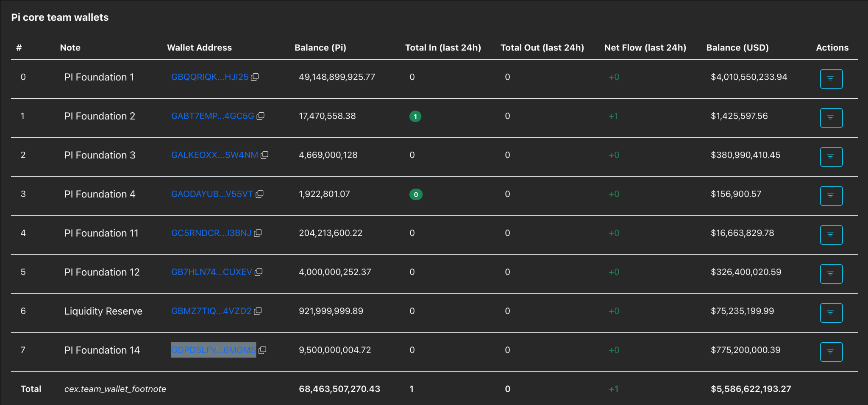Copy the GDPDSLFV...6MGMS wallet address
This screenshot has height=405, width=868.
coord(262,350)
